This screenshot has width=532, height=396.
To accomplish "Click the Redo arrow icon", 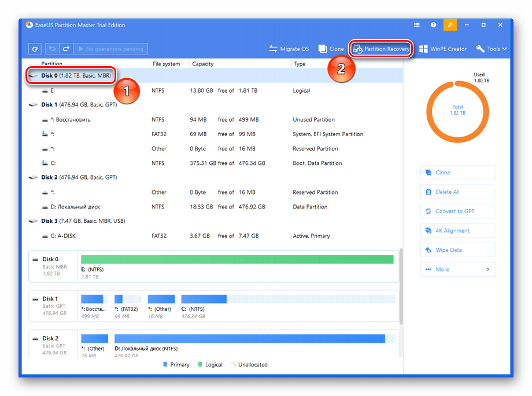I will 66,49.
